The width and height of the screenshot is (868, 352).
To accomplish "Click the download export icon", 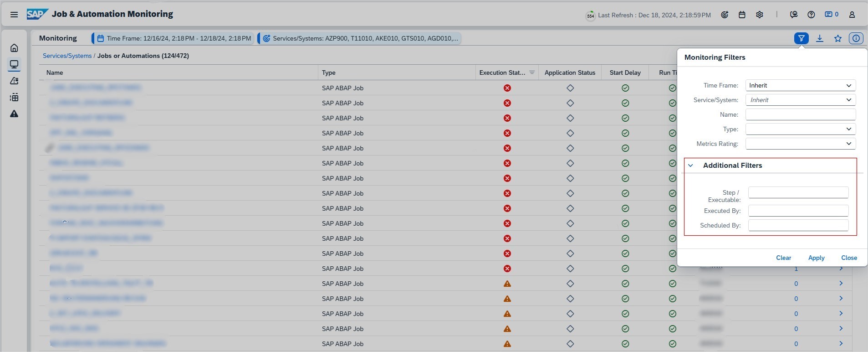I will click(819, 38).
